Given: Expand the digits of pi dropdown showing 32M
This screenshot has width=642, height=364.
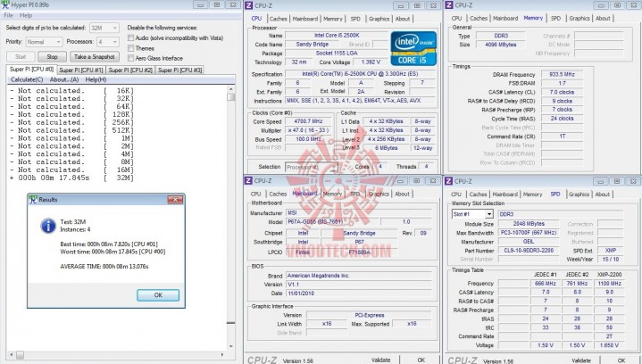Looking at the screenshot, I should click(x=104, y=28).
